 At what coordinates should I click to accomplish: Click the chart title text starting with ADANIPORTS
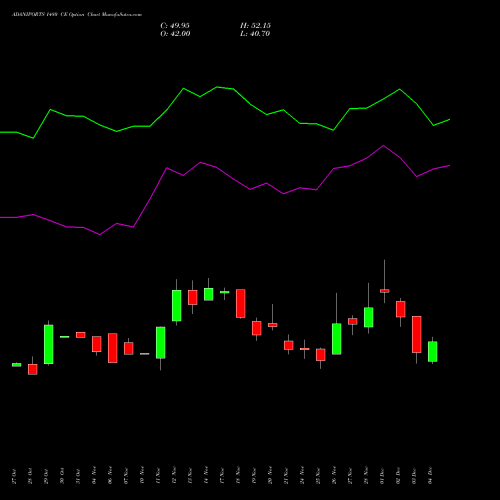(77, 15)
